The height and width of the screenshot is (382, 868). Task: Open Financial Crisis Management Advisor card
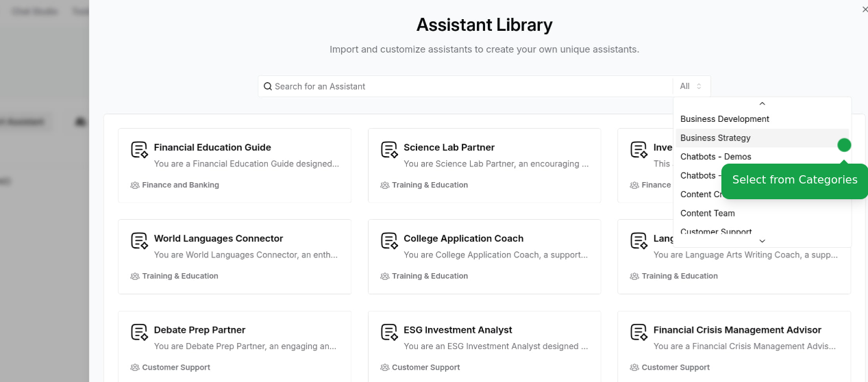[x=734, y=346]
